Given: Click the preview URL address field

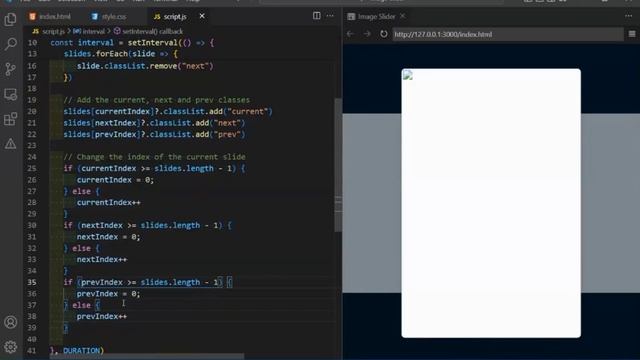Looking at the screenshot, I should (x=508, y=34).
